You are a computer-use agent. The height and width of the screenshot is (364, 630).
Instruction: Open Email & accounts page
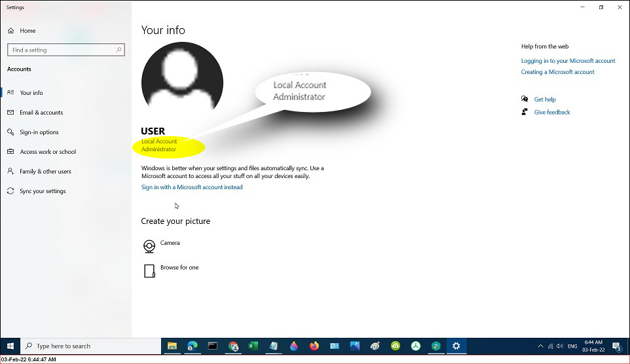[41, 113]
